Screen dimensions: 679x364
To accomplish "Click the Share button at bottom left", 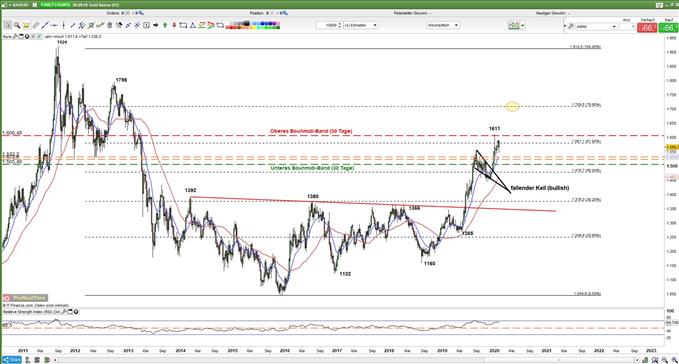I will tap(12, 360).
